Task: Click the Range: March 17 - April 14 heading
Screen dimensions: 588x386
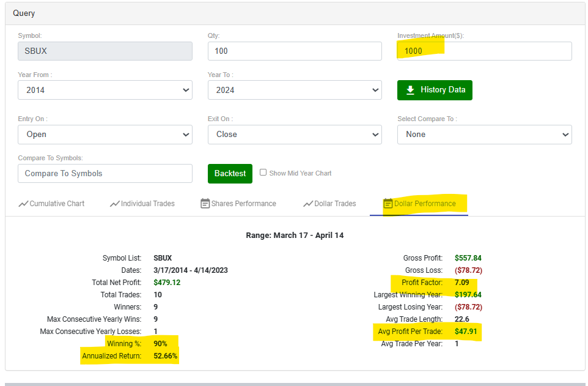Action: pos(295,236)
